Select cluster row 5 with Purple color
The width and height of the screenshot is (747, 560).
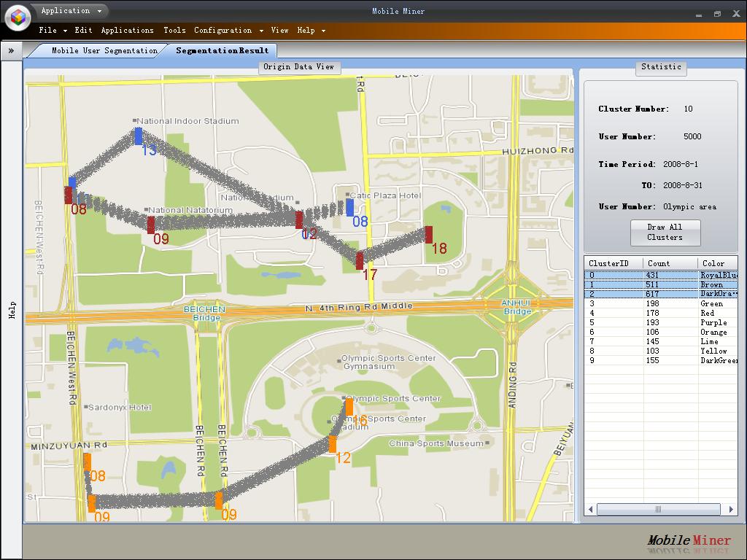660,322
